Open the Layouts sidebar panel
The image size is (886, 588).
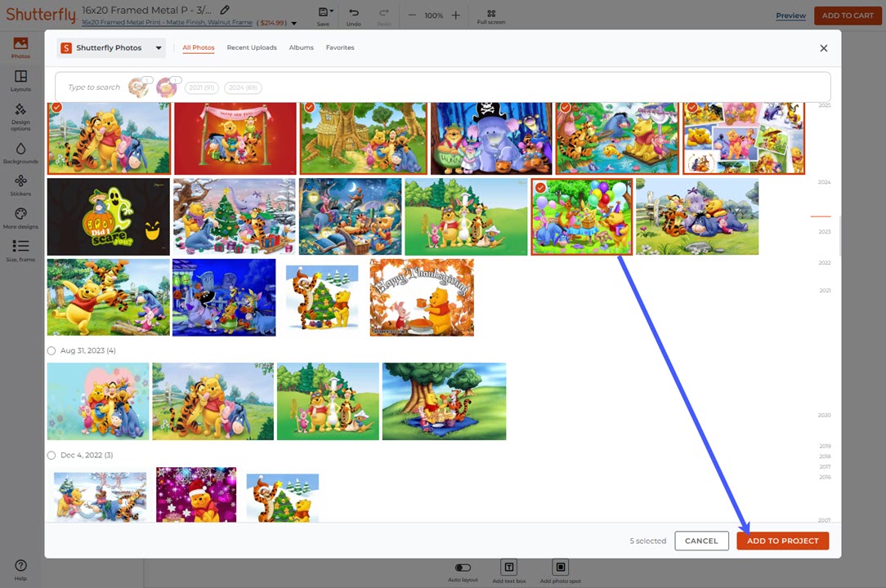coord(20,81)
